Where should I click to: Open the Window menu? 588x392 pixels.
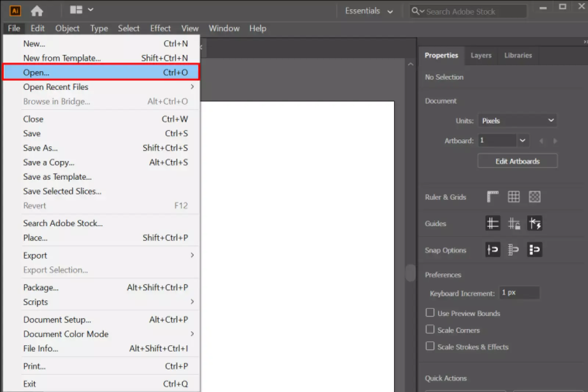(224, 28)
